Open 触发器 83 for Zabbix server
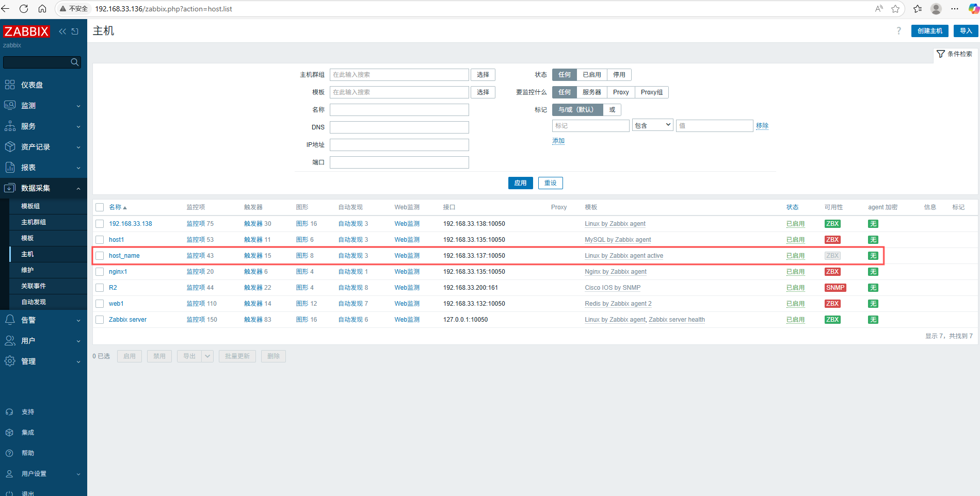980x496 pixels. click(258, 320)
